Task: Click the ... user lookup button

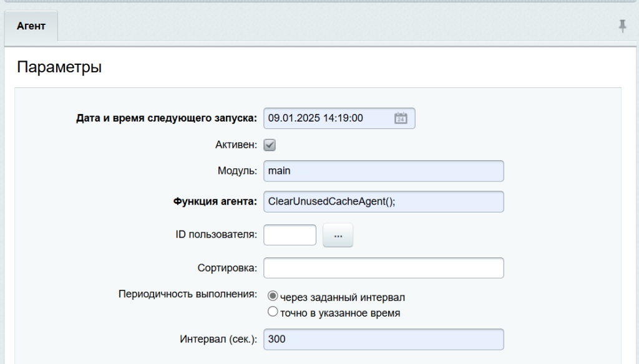Action: click(x=338, y=235)
